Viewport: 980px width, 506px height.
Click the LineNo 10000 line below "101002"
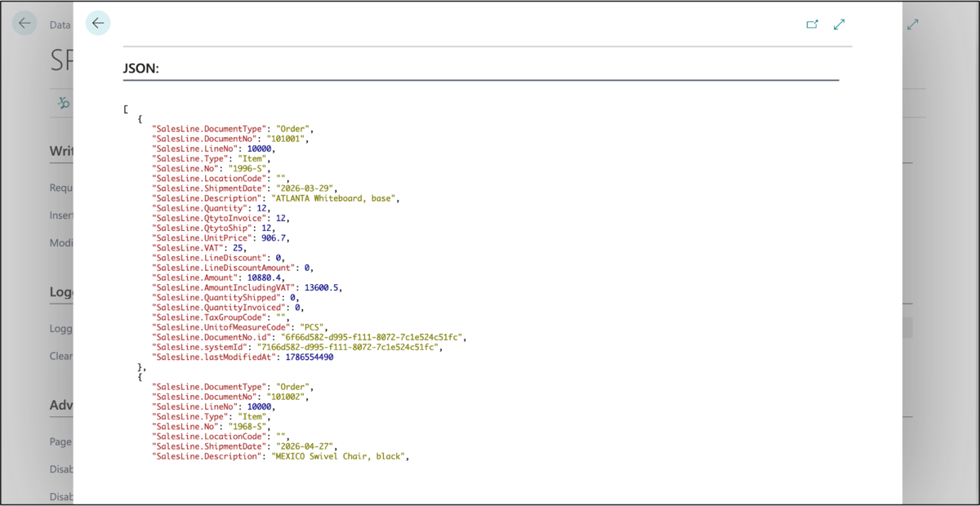click(x=213, y=406)
